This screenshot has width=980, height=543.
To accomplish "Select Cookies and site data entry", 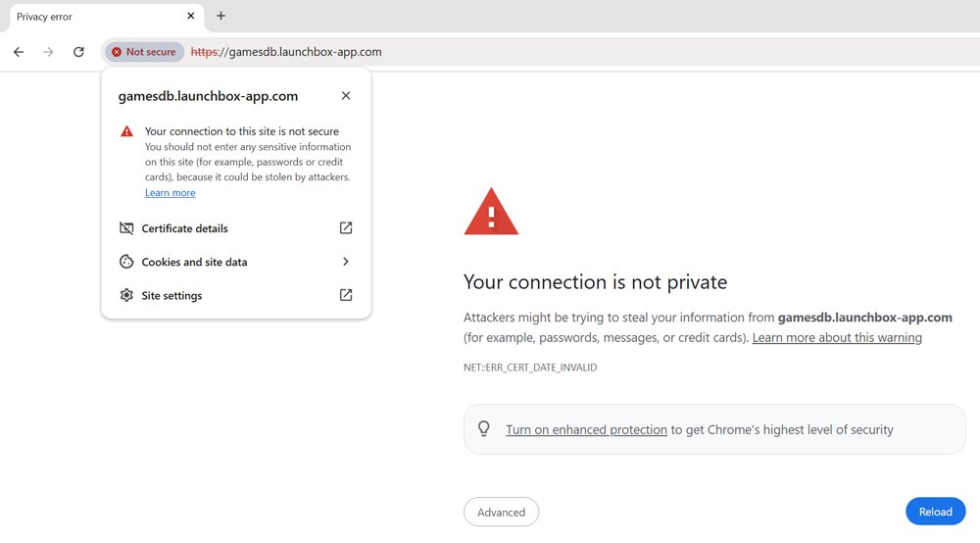I will [x=194, y=262].
